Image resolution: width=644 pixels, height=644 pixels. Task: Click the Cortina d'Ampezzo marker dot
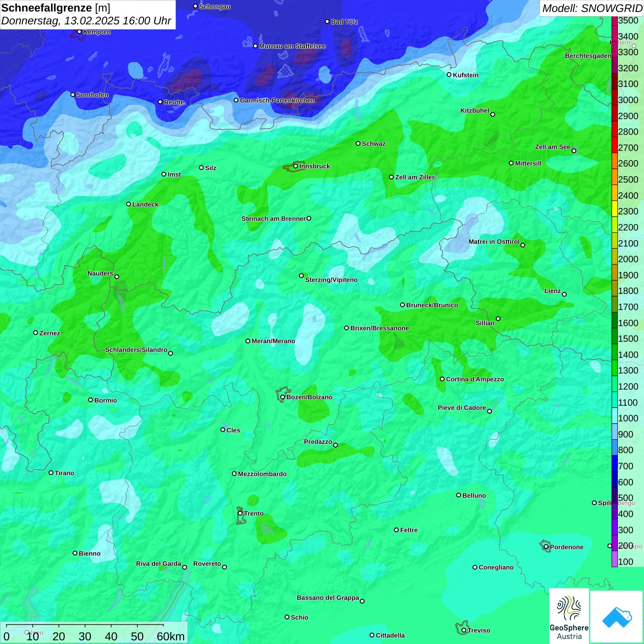pos(443,379)
